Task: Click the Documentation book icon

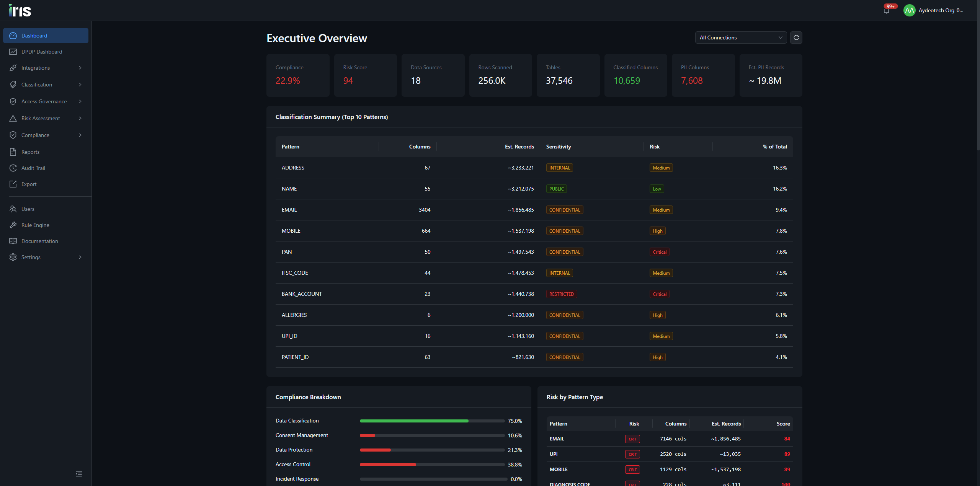Action: tap(13, 241)
